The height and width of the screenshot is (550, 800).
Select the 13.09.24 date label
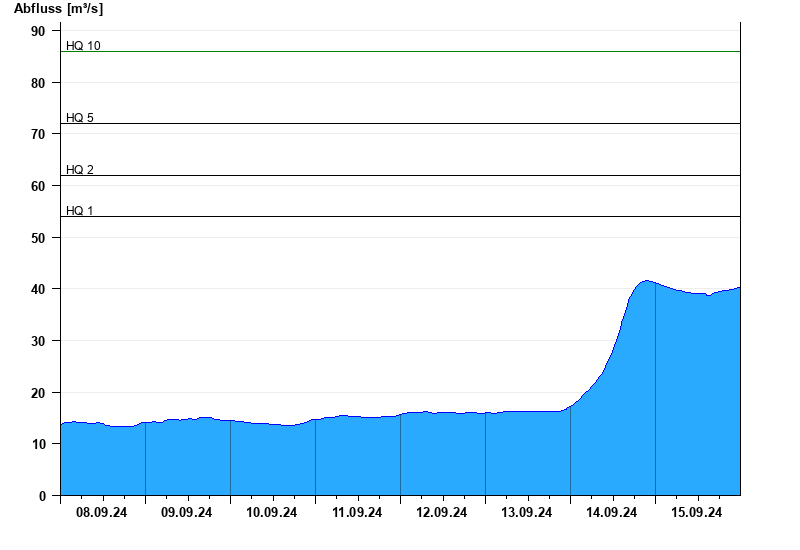(527, 513)
